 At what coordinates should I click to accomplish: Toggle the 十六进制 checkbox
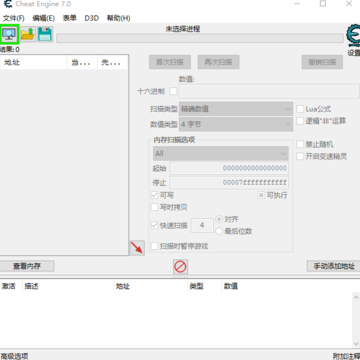(x=173, y=91)
